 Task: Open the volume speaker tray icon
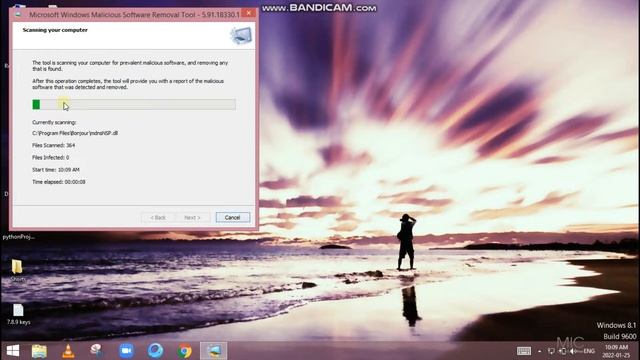(x=573, y=351)
